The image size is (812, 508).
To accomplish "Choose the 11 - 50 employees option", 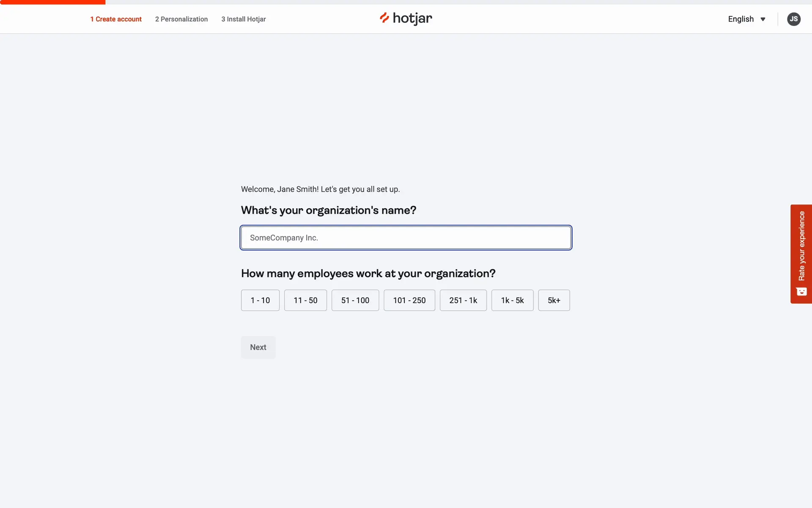I will click(x=305, y=300).
